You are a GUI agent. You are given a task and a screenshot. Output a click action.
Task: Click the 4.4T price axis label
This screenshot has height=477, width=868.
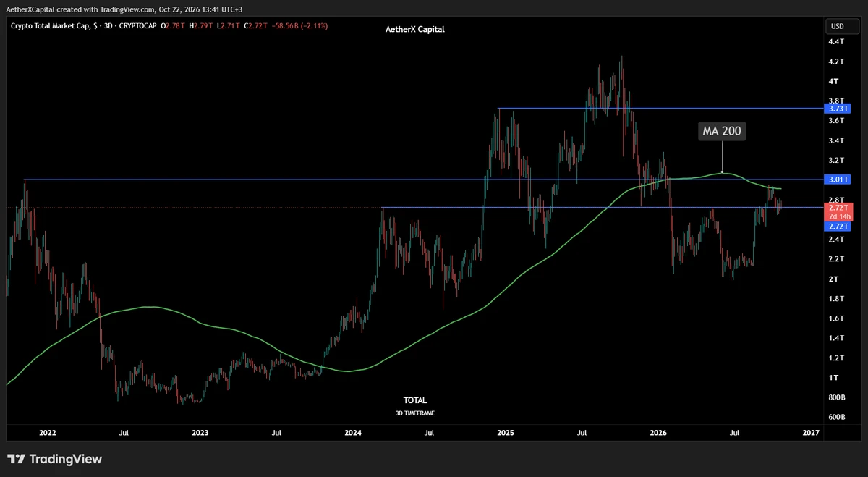(x=835, y=42)
